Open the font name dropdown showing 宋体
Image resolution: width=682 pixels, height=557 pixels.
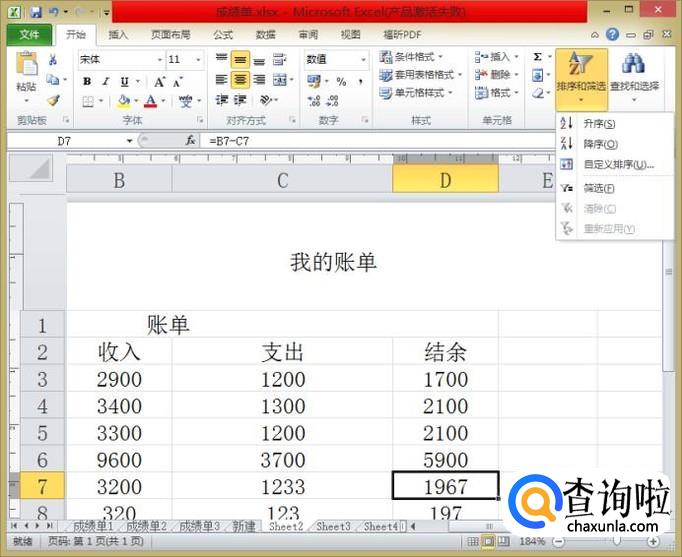pyautogui.click(x=121, y=59)
